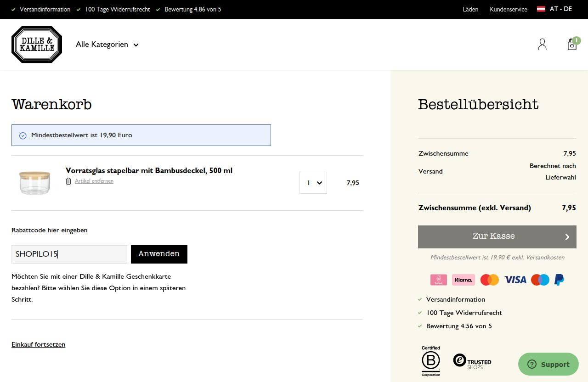Open the Support chat button

tap(548, 364)
